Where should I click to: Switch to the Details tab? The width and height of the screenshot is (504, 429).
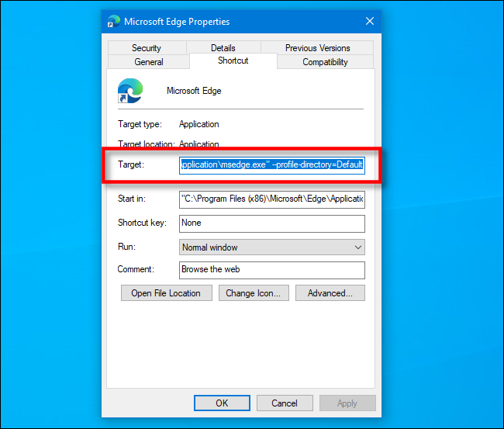223,47
